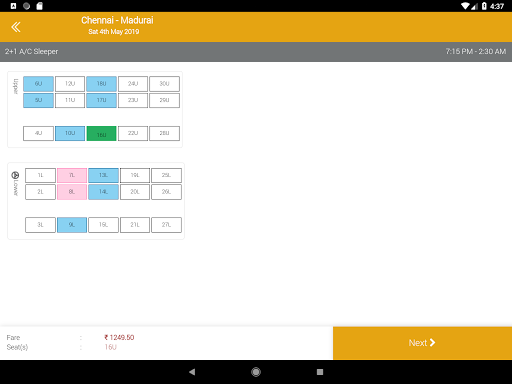Choose lower seat 26L
The height and width of the screenshot is (384, 512).
[166, 192]
